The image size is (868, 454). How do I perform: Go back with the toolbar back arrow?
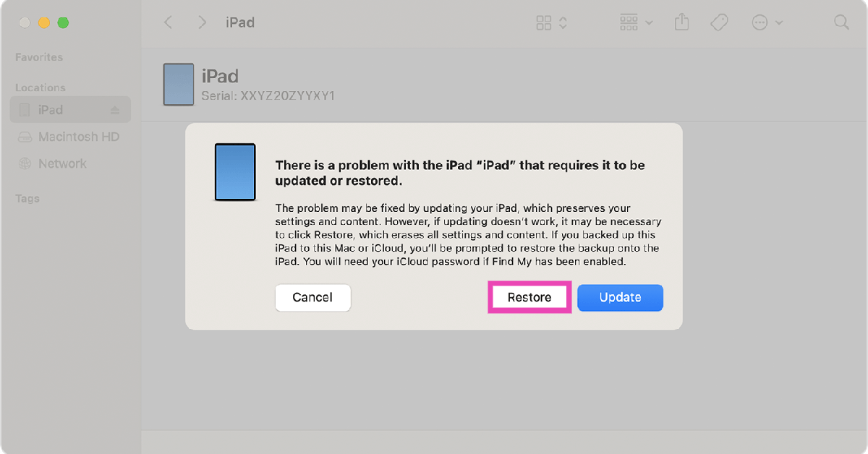[169, 22]
